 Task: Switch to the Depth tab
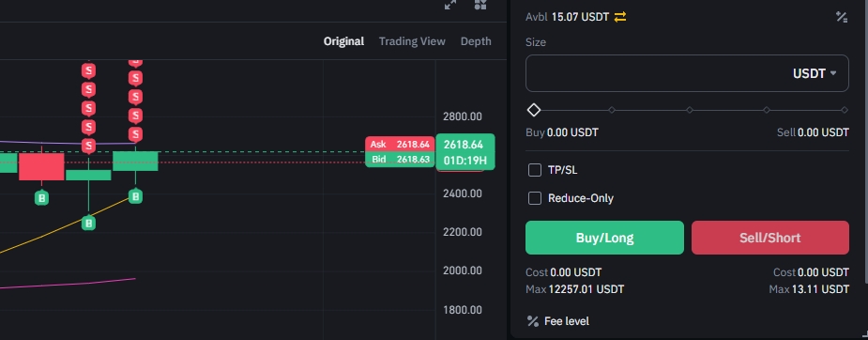click(476, 41)
